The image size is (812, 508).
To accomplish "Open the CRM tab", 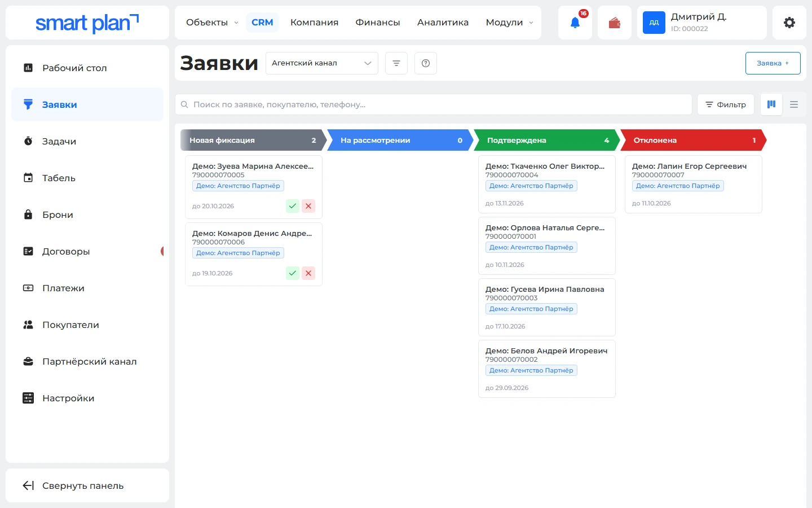I will point(262,23).
